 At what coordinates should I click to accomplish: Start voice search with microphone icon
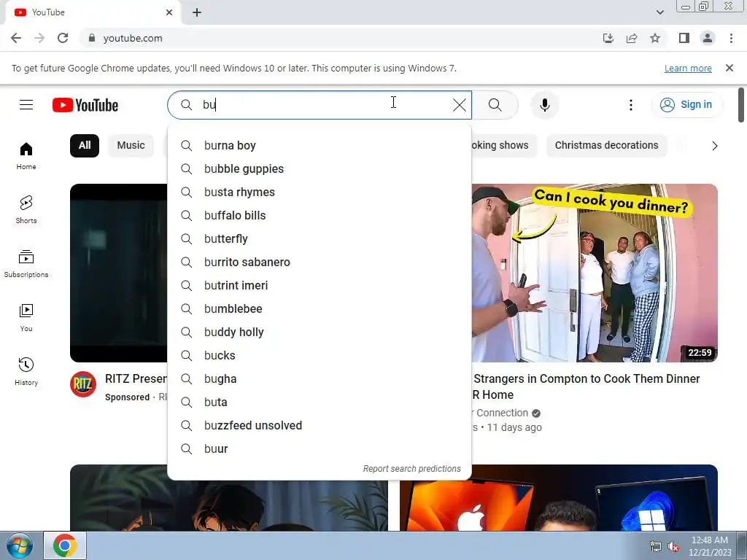544,105
